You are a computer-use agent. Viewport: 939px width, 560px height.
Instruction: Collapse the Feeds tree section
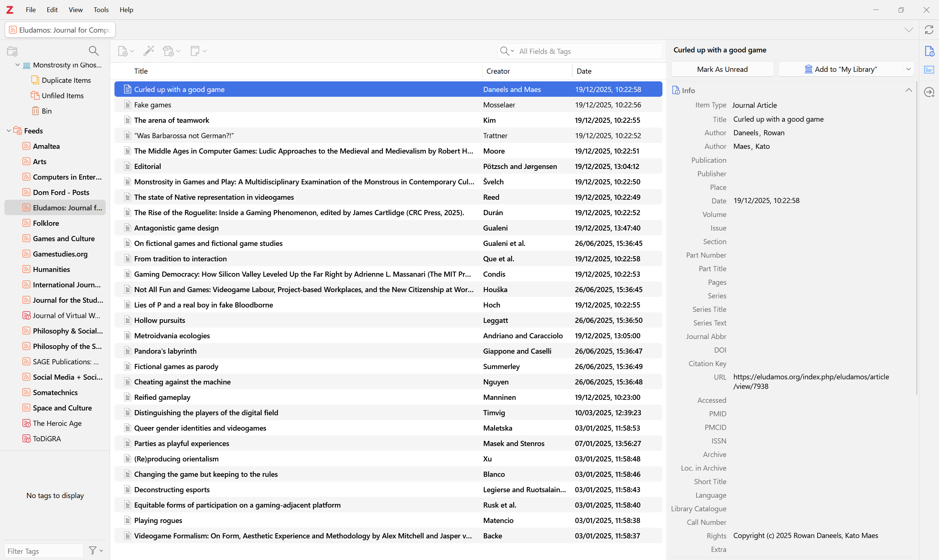9,131
